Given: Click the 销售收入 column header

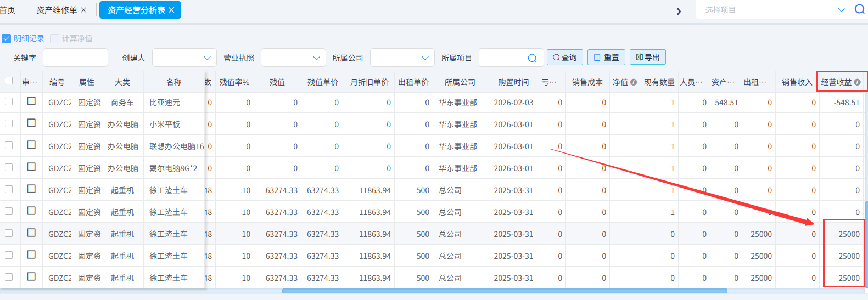Looking at the screenshot, I should [x=797, y=82].
